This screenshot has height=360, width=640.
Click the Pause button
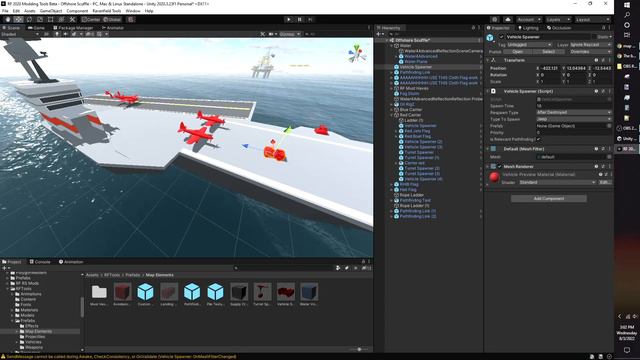300,20
